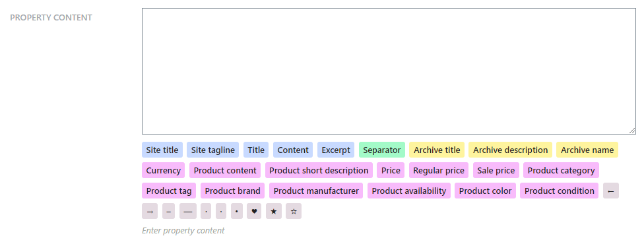Insert the bullet dot symbol
Screen dimensions: 644x242
pyautogui.click(x=237, y=211)
